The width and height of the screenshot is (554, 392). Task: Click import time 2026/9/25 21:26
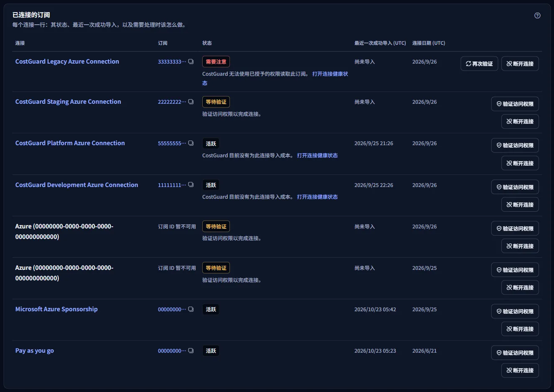374,143
